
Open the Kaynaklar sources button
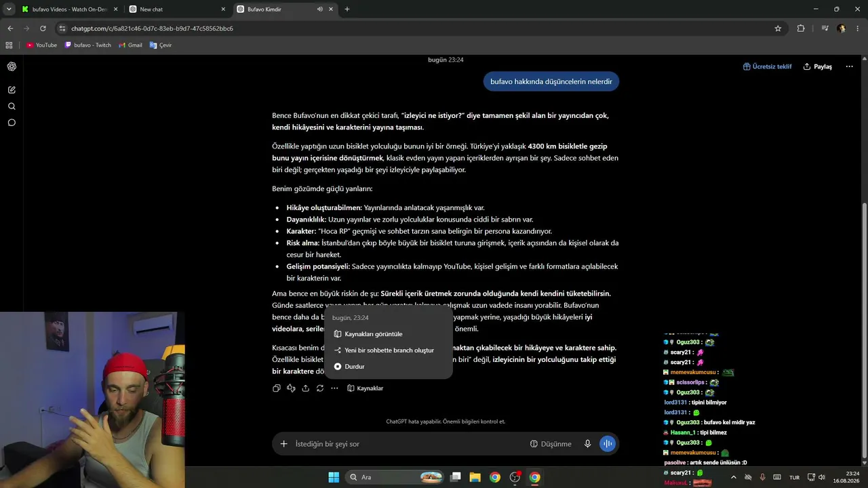point(365,388)
